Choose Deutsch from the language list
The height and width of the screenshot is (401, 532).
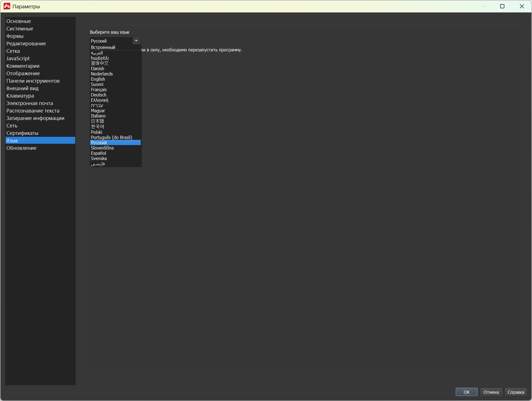point(98,95)
